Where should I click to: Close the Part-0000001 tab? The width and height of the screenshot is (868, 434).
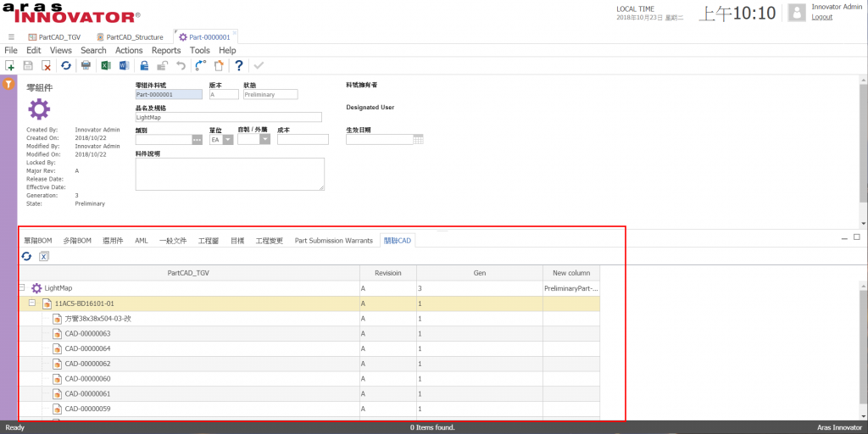pos(235,33)
